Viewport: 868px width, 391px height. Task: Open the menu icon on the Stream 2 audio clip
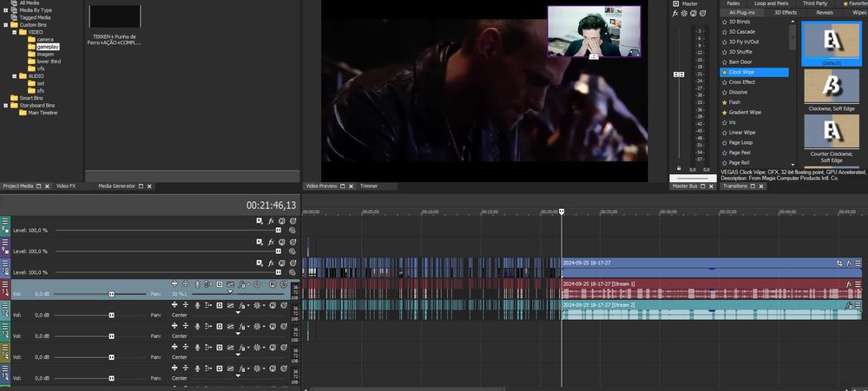pyautogui.click(x=858, y=305)
